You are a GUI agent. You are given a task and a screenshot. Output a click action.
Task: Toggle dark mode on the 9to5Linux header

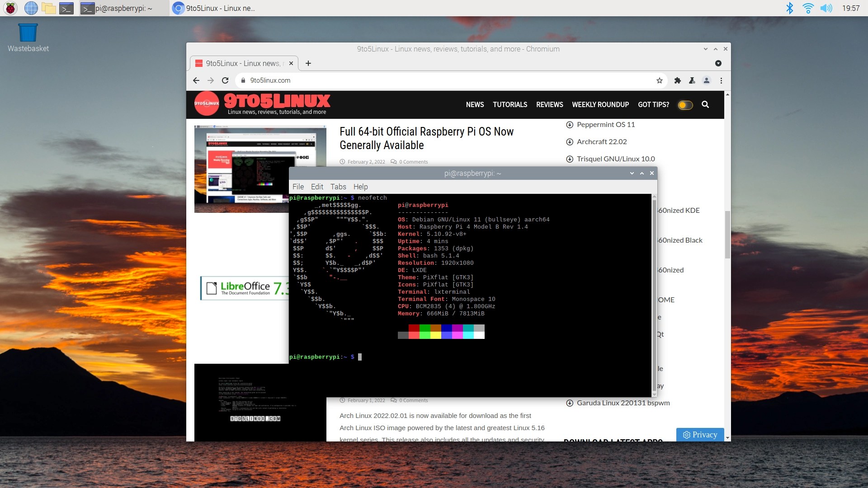(x=685, y=104)
